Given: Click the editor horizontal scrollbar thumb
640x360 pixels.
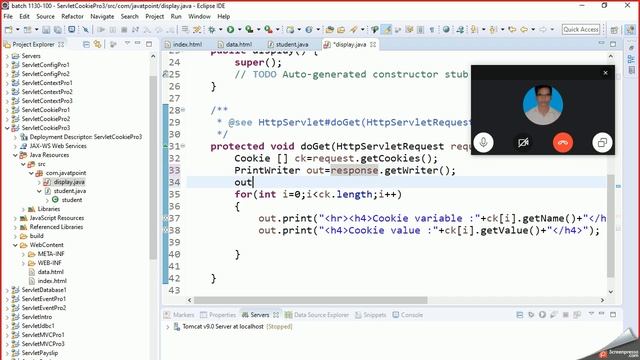Looking at the screenshot, I should 311,300.
